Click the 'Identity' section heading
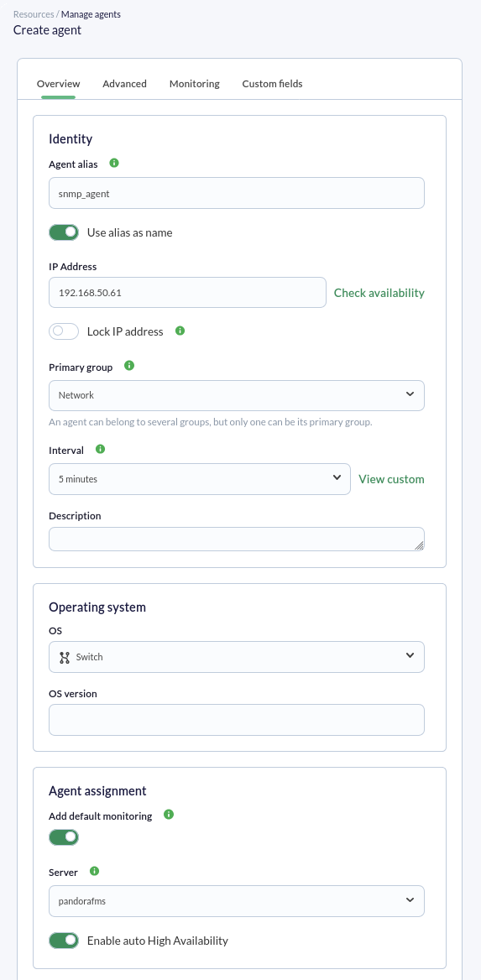 (x=71, y=138)
